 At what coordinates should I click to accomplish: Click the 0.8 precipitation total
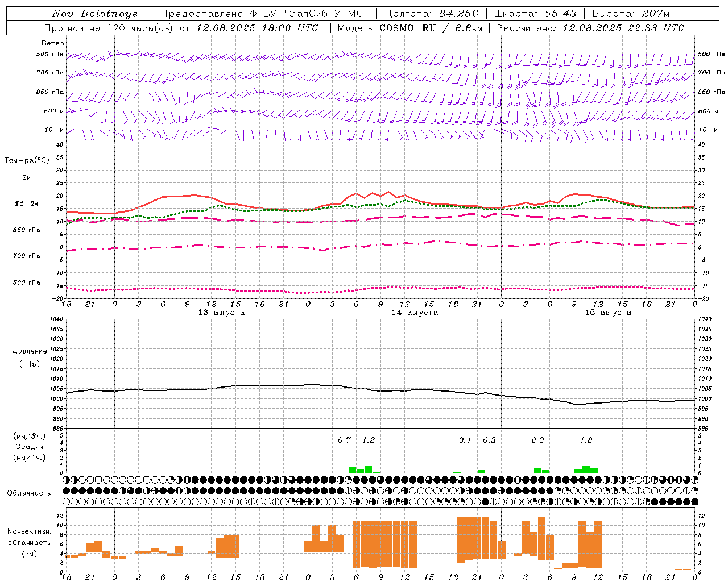pos(537,440)
